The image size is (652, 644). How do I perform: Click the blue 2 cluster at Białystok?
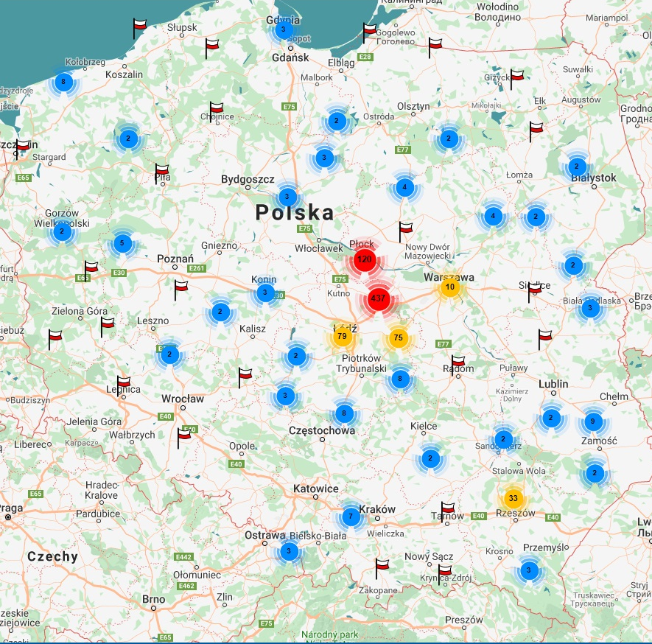577,167
